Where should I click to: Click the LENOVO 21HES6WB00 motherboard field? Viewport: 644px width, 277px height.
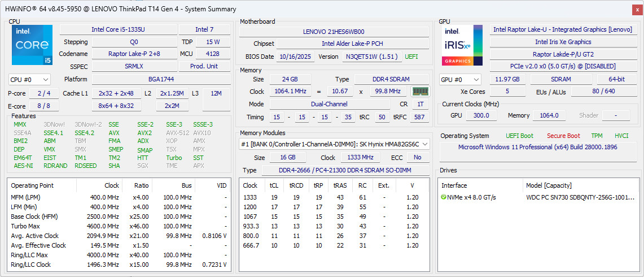[x=334, y=32]
